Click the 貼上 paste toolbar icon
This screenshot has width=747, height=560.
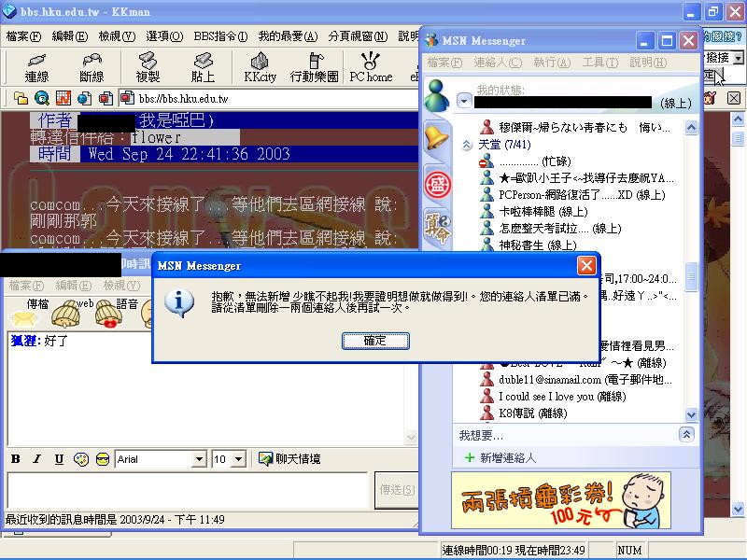pos(203,67)
